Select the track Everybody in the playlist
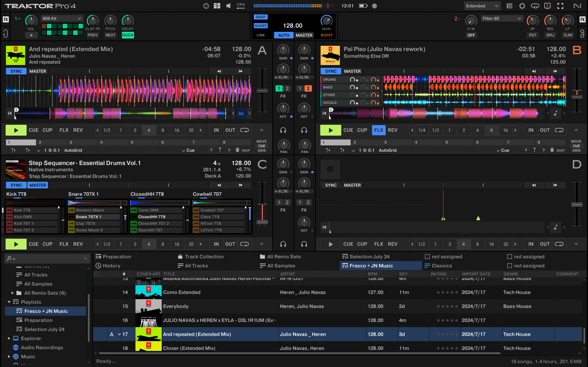This screenshot has width=588, height=367. (x=176, y=306)
